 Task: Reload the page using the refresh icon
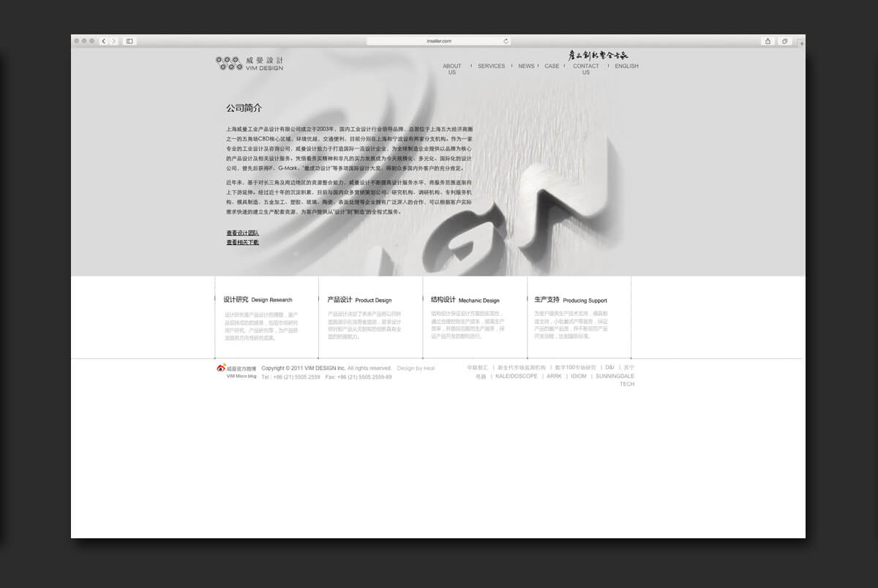coord(506,41)
